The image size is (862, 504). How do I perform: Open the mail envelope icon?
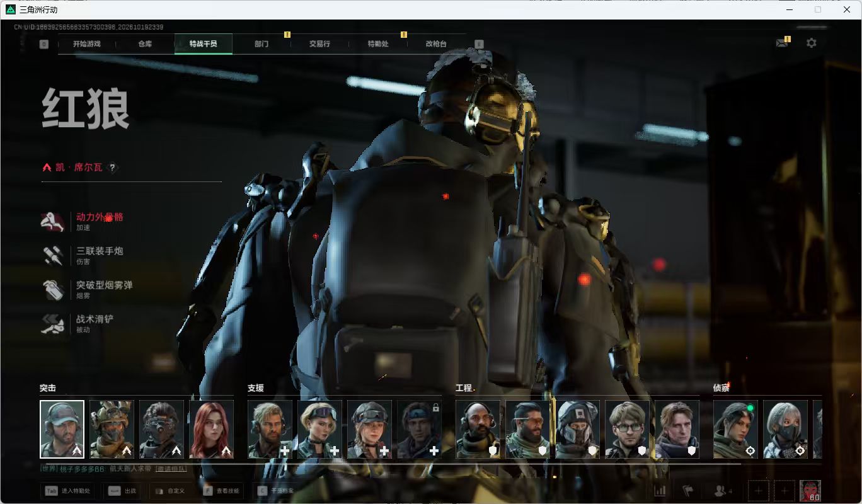click(x=783, y=43)
